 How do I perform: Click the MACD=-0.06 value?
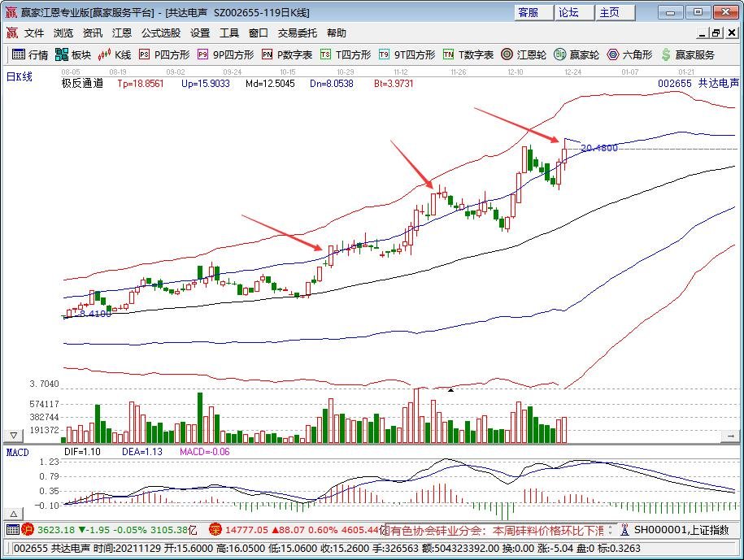205,452
